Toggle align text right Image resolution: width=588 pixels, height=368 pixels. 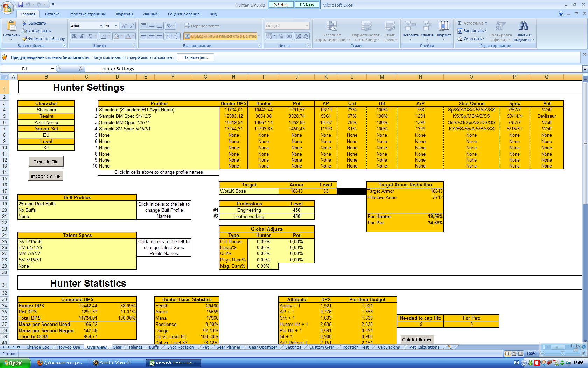[x=160, y=36]
